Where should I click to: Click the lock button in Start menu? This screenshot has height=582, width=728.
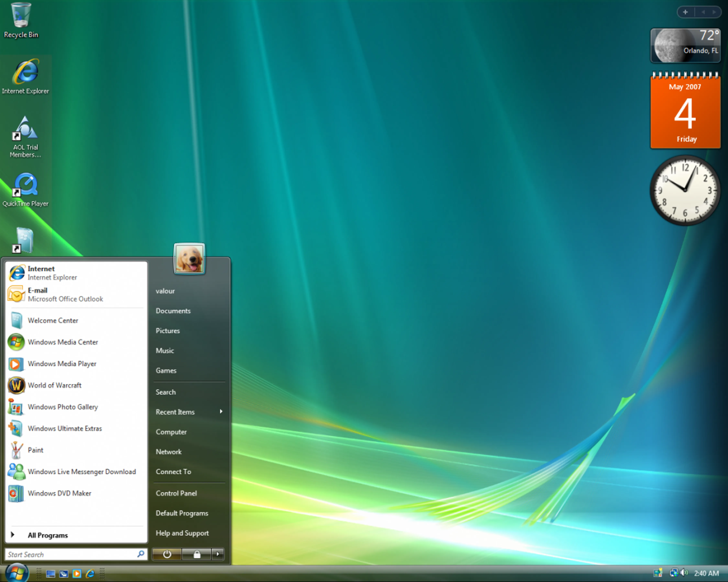pos(197,554)
